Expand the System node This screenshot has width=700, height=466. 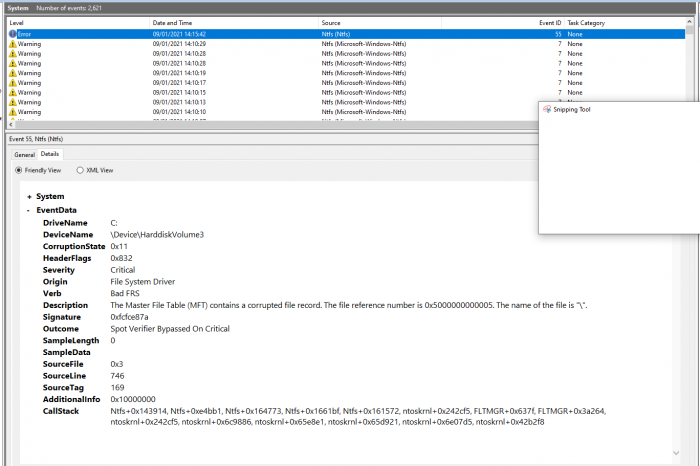coord(28,196)
